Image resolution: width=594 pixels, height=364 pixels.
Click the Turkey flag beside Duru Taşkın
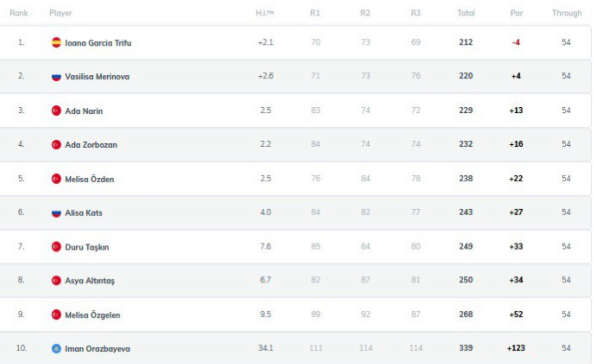point(56,246)
